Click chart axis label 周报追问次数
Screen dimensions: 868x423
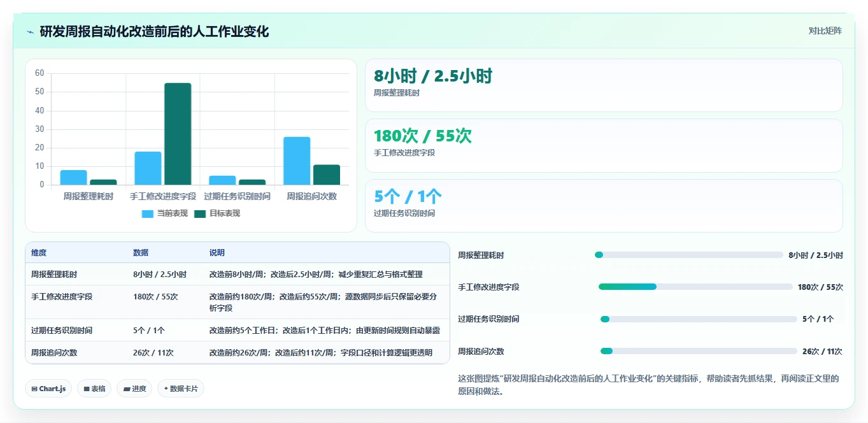click(311, 196)
